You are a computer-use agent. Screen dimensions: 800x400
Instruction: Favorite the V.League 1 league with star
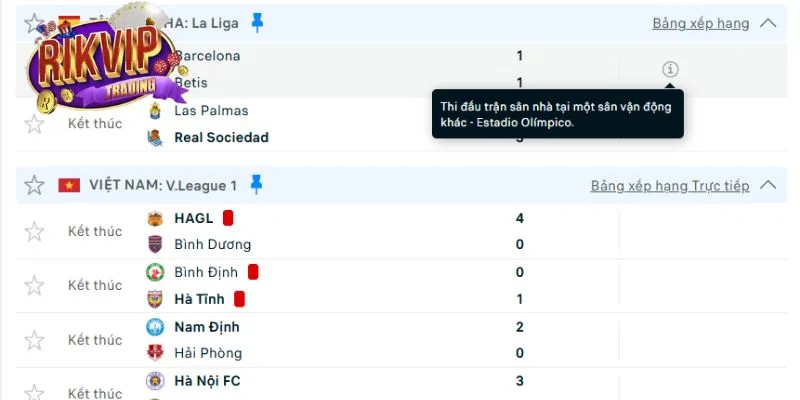pos(34,185)
